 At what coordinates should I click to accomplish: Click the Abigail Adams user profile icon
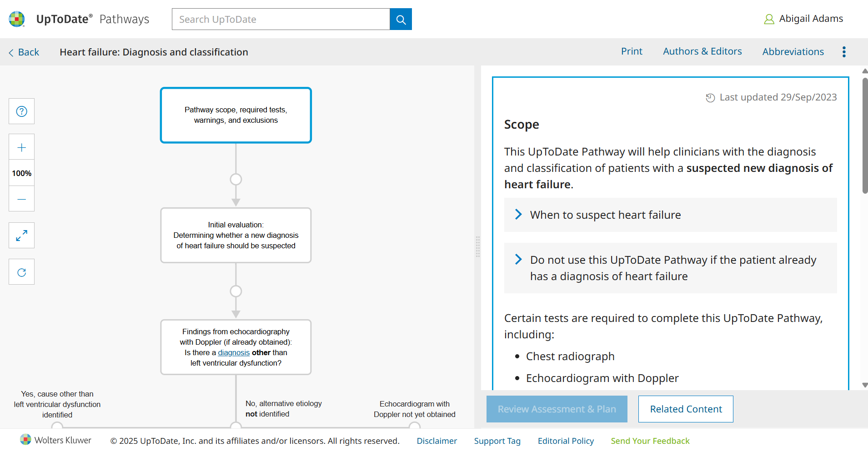(x=769, y=19)
